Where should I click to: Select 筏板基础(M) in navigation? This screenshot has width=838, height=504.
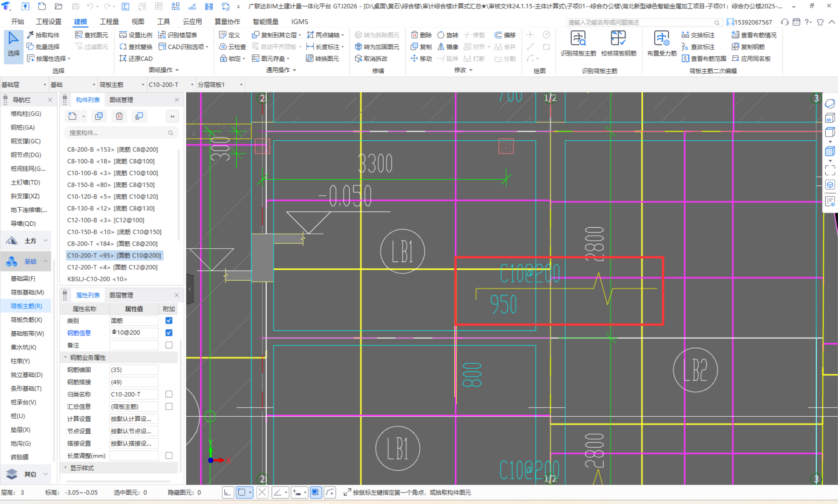27,292
